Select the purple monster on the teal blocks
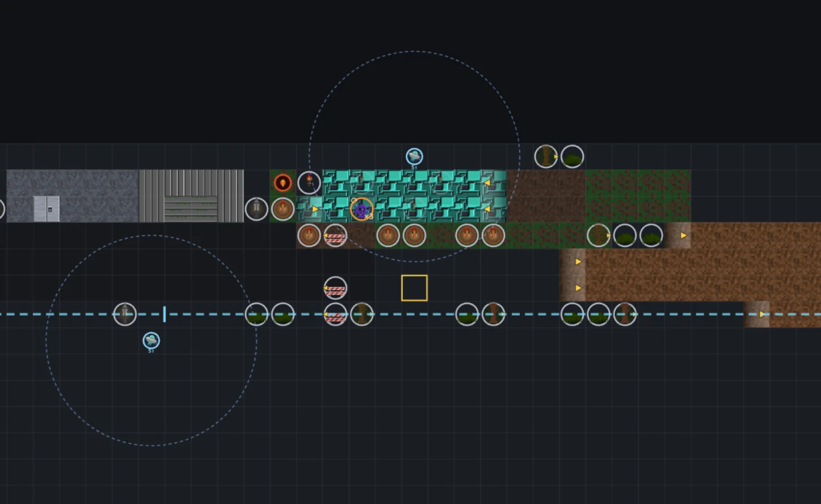The height and width of the screenshot is (504, 821). click(x=361, y=209)
